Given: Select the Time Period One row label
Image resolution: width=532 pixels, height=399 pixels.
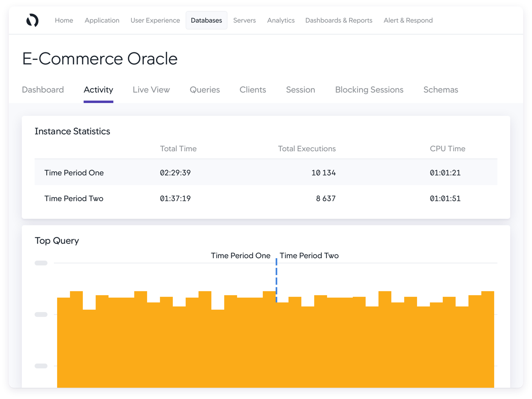Looking at the screenshot, I should 74,173.
